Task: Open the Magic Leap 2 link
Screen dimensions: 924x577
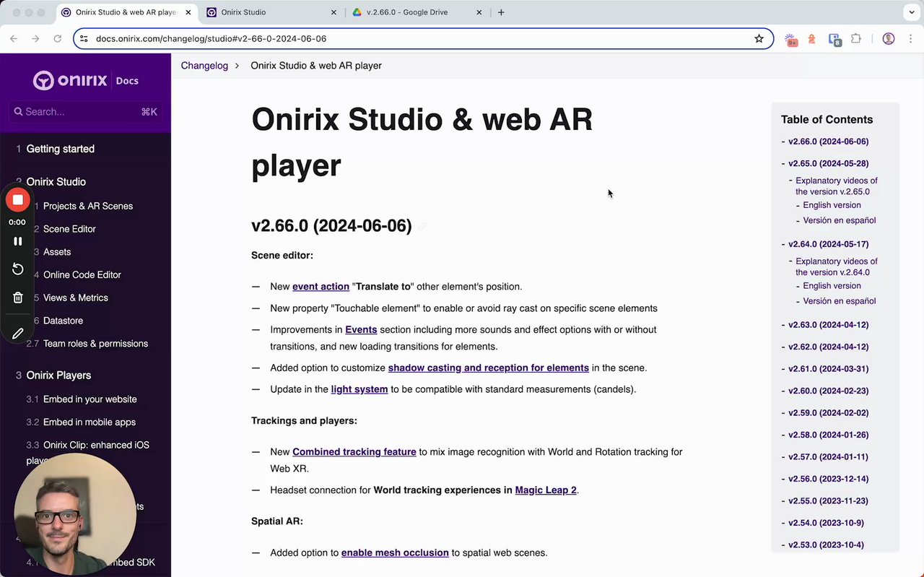Action: [546, 490]
